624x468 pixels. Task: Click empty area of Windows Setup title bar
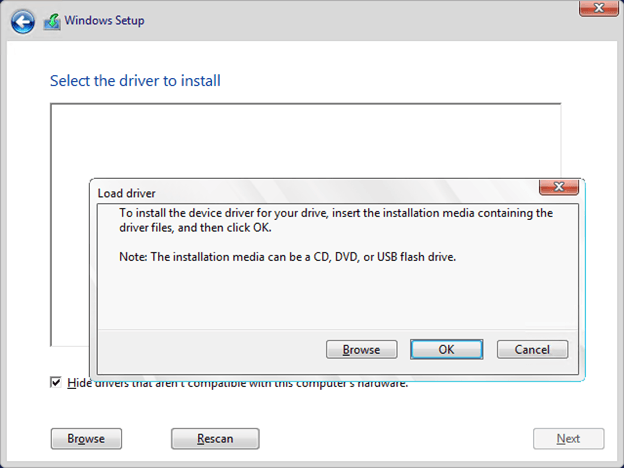pos(350,22)
